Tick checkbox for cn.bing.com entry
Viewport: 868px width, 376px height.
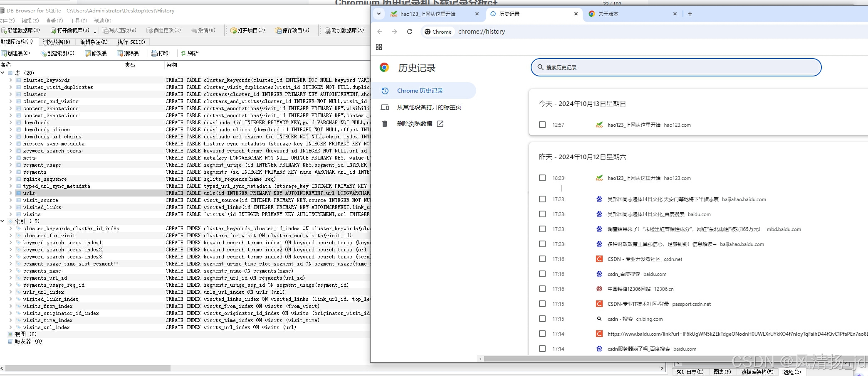click(x=542, y=319)
